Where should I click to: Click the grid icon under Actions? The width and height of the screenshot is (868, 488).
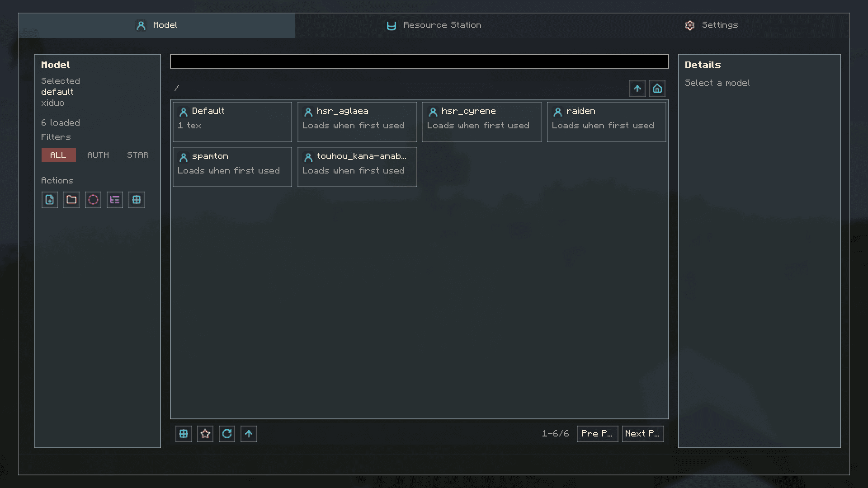coord(137,200)
